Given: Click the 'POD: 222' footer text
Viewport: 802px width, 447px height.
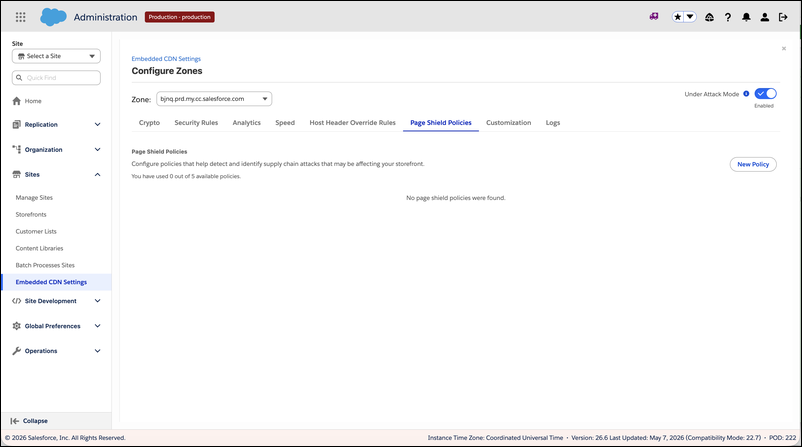Looking at the screenshot, I should click(x=783, y=438).
